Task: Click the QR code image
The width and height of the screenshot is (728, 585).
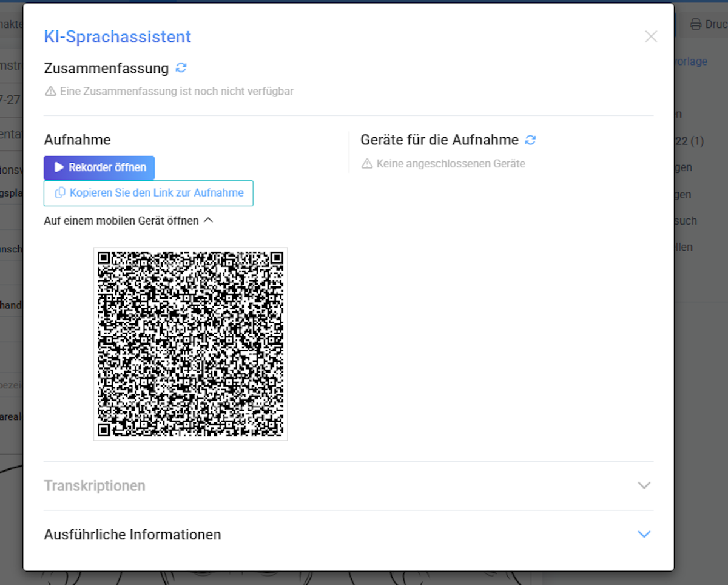Action: point(190,343)
